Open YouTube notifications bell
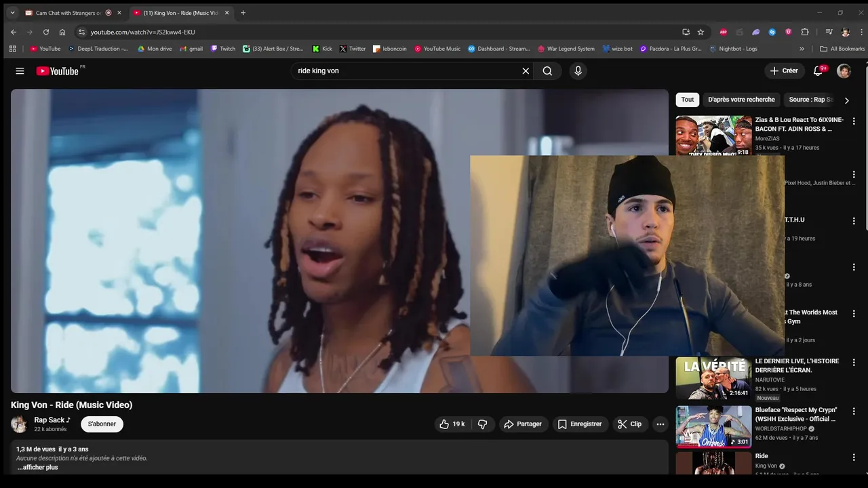The image size is (868, 488). point(818,70)
